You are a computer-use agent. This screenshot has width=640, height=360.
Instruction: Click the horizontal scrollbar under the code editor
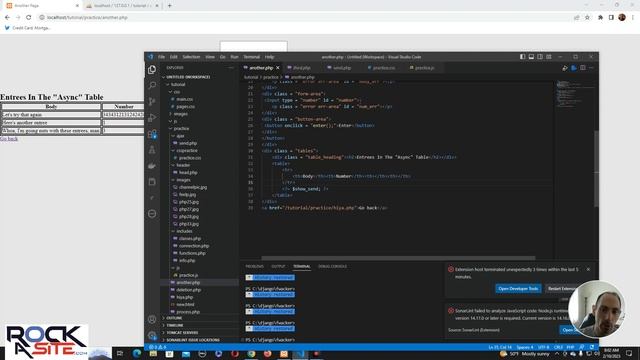tap(398, 258)
